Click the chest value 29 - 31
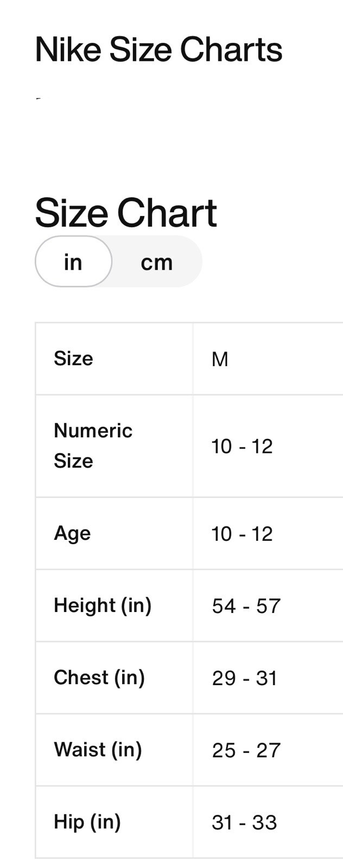This screenshot has width=343, height=868. coord(245,678)
